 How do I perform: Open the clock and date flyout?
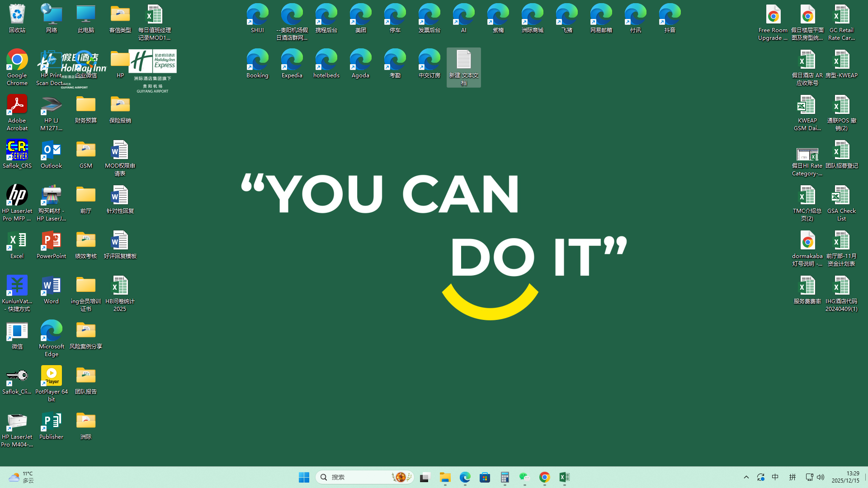tap(845, 477)
